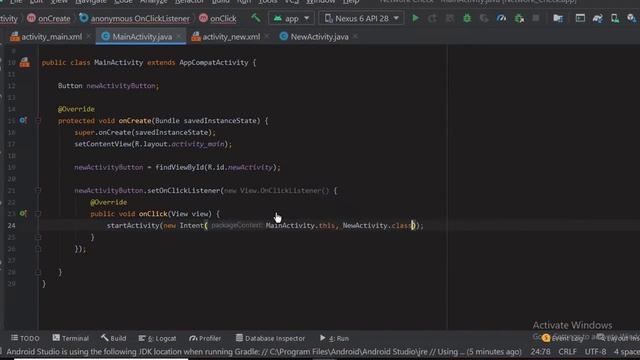Image resolution: width=640 pixels, height=360 pixels.
Task: Close the NewActivity.java tab
Action: [356, 37]
